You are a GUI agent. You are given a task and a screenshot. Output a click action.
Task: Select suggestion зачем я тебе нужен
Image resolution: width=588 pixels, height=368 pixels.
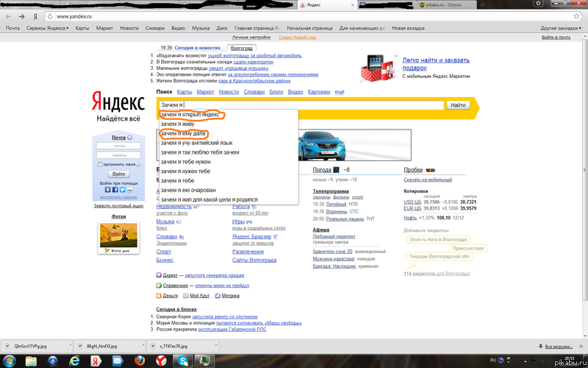pyautogui.click(x=229, y=162)
